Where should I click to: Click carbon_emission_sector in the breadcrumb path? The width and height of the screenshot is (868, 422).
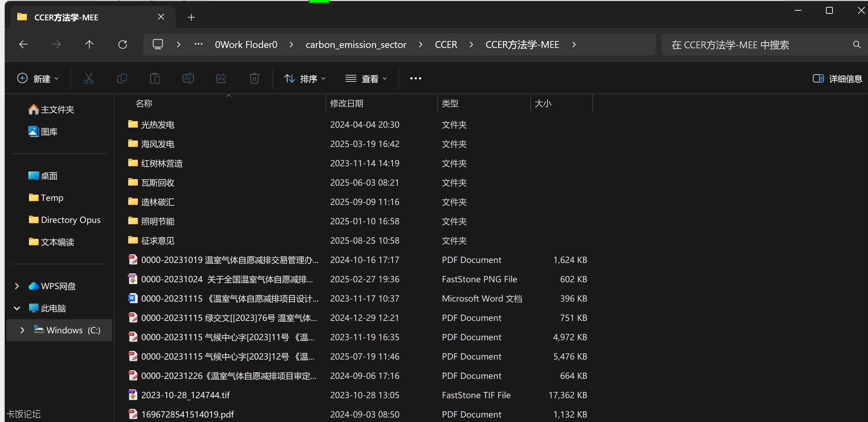tap(356, 45)
